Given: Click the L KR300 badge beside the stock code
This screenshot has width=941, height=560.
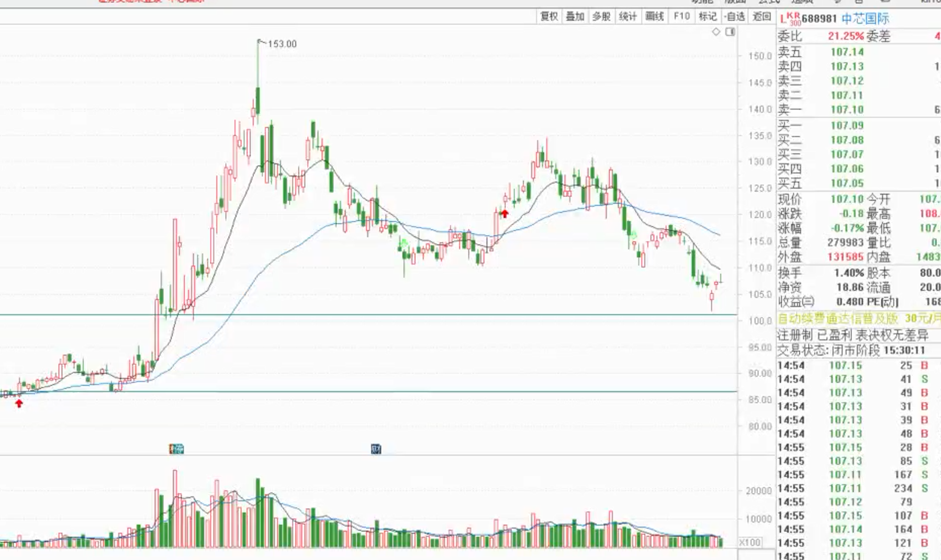Looking at the screenshot, I should click(790, 19).
